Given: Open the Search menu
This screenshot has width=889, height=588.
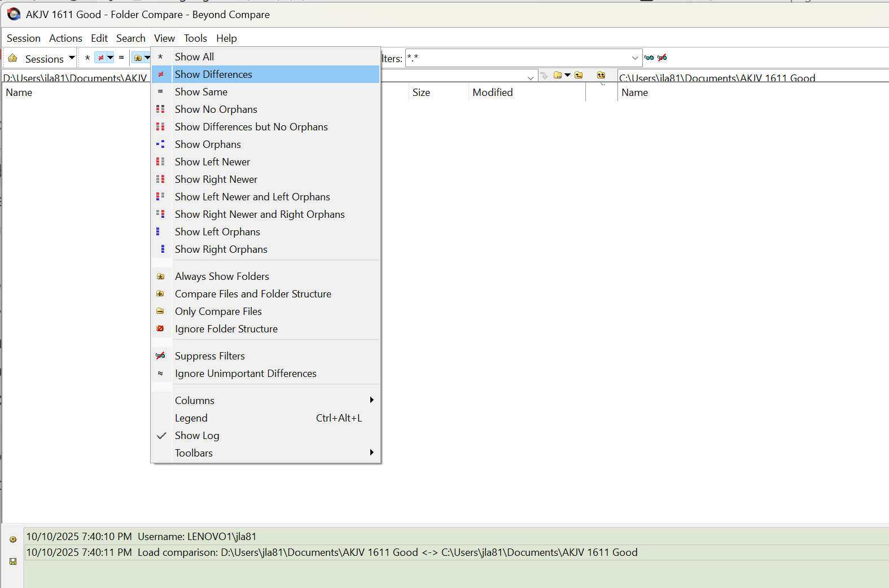Looking at the screenshot, I should click(x=131, y=38).
